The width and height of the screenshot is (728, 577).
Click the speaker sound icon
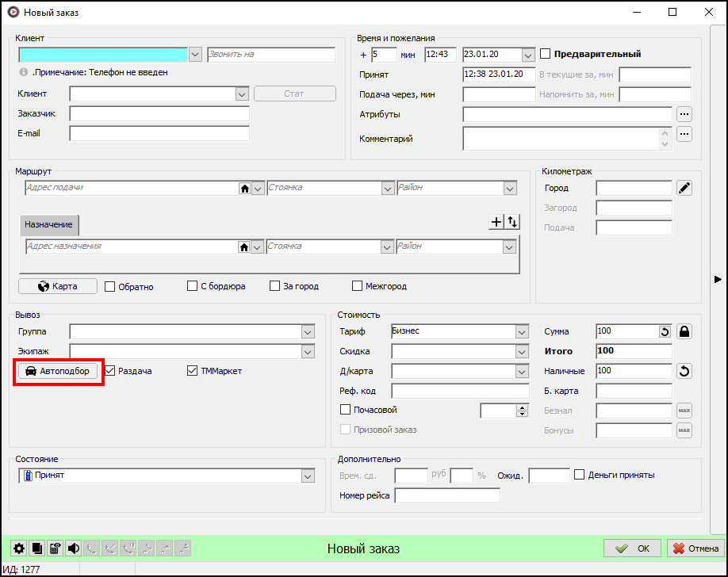[x=74, y=548]
